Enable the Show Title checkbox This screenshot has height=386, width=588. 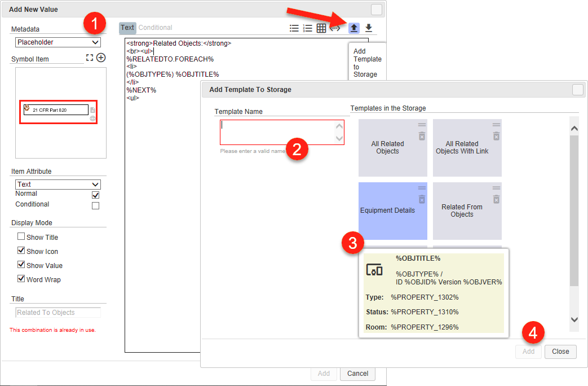[x=21, y=237]
